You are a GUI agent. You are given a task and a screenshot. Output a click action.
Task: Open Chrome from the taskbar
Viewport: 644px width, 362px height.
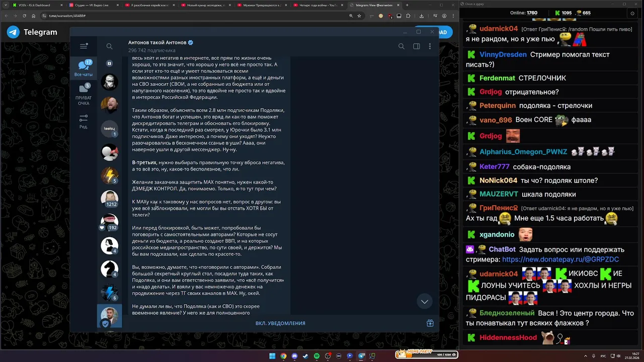tap(283, 356)
